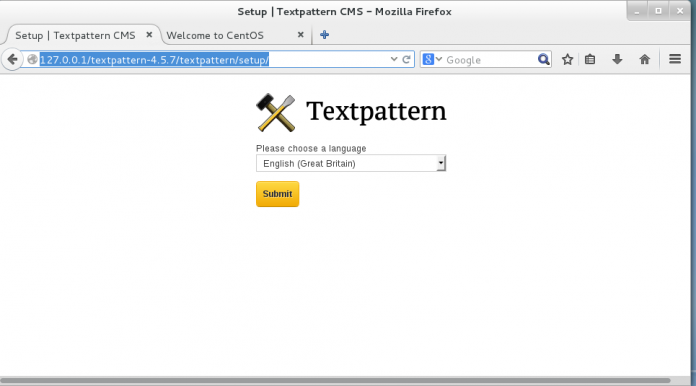The width and height of the screenshot is (696, 386).
Task: Click the Textpattern hammer and chisel logo
Action: click(276, 112)
